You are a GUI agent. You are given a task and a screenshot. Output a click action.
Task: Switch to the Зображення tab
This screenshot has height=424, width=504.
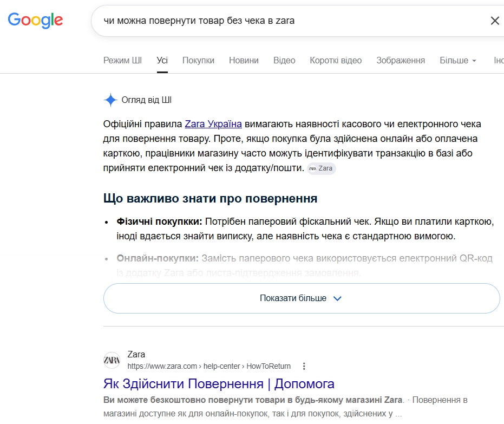click(401, 61)
